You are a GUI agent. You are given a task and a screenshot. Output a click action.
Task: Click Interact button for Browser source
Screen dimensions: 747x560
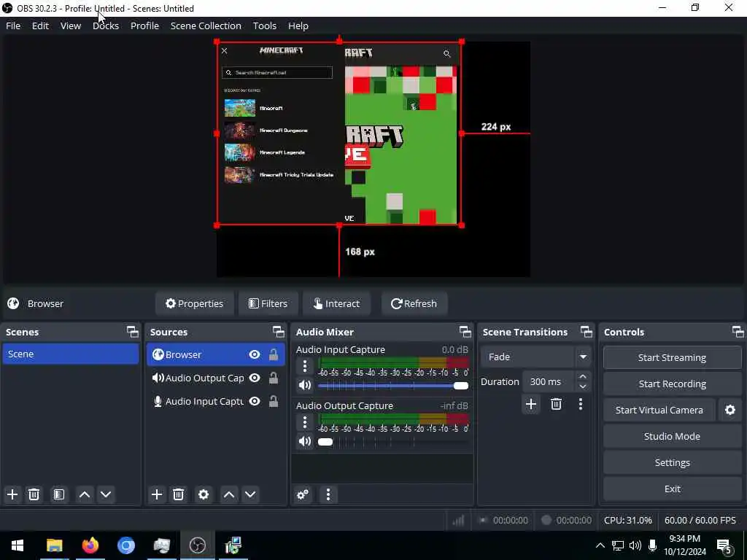click(336, 303)
